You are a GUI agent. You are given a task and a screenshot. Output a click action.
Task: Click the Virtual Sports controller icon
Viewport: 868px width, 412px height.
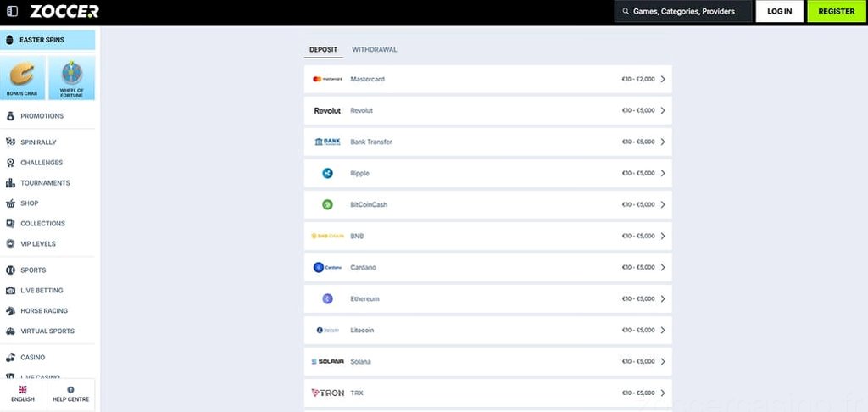point(10,331)
